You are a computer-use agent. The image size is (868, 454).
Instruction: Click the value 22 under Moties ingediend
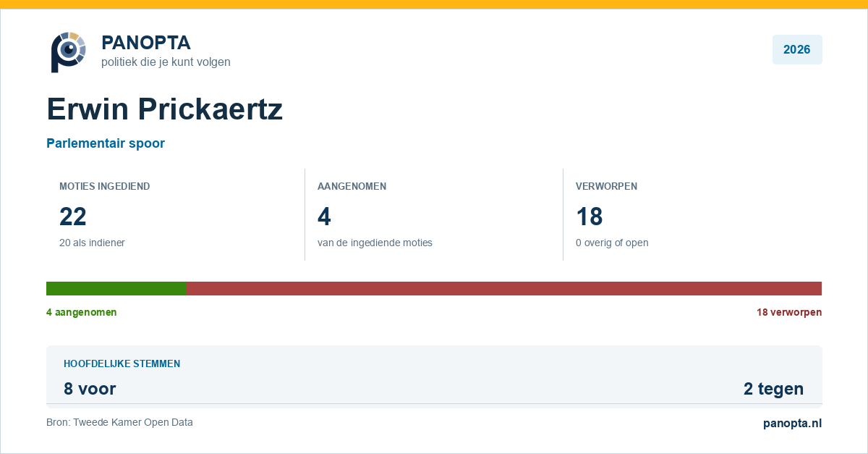coord(73,217)
